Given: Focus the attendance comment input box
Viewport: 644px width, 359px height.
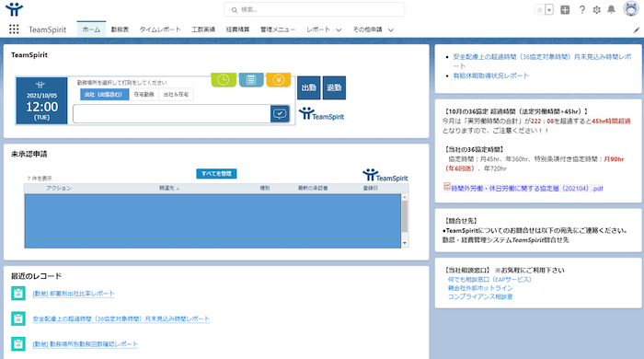Looking at the screenshot, I should click(172, 114).
